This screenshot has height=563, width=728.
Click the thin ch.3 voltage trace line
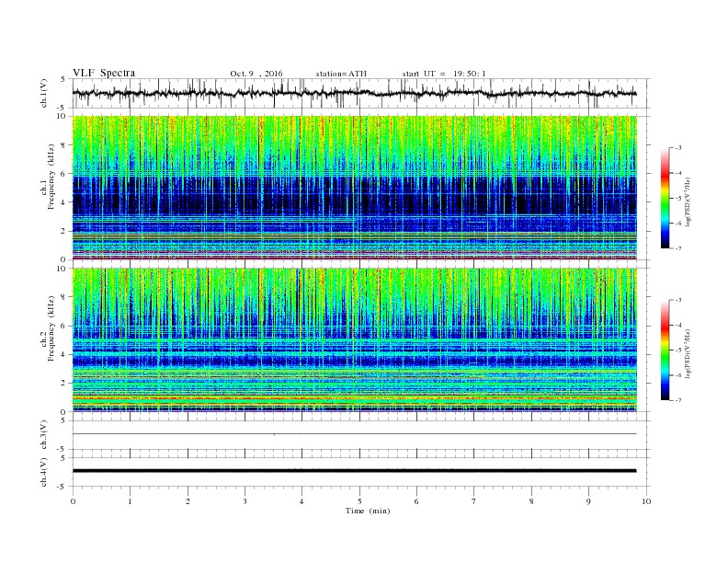coord(354,434)
